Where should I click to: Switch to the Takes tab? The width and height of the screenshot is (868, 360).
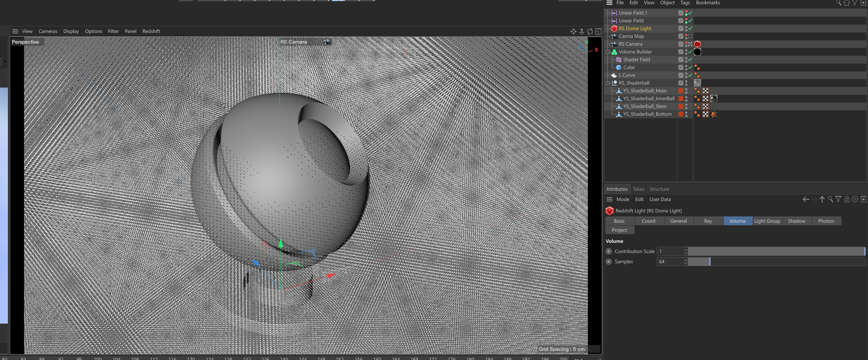pos(638,189)
